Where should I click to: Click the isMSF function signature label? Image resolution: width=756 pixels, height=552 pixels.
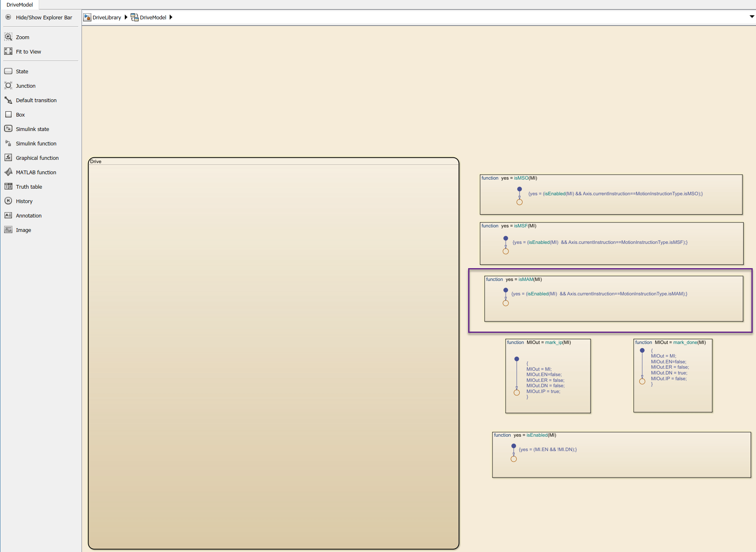(x=509, y=226)
